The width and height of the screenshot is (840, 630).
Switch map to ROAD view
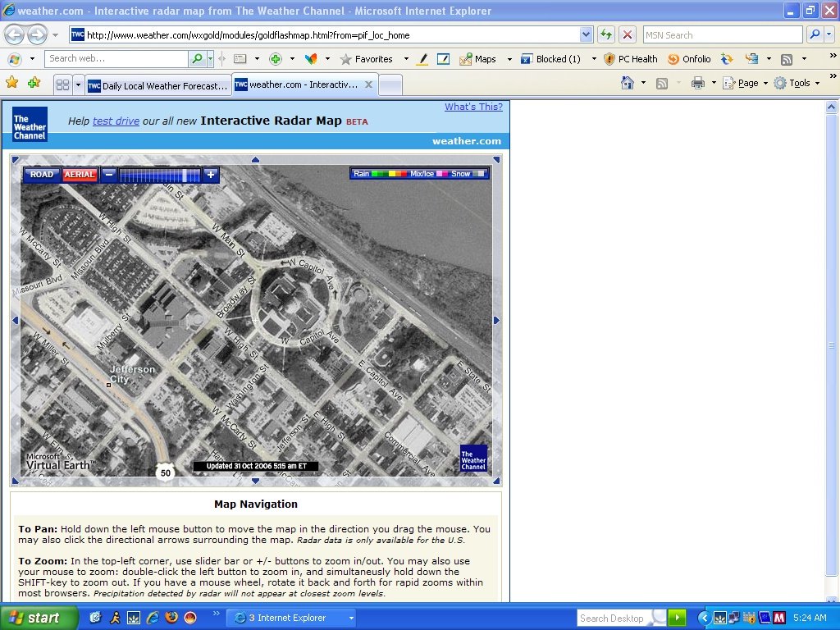[42, 175]
